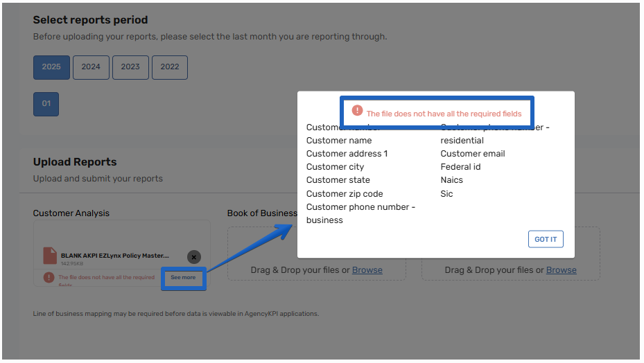The width and height of the screenshot is (644, 363).
Task: Click Browse link under Book of Business
Action: [x=367, y=270]
